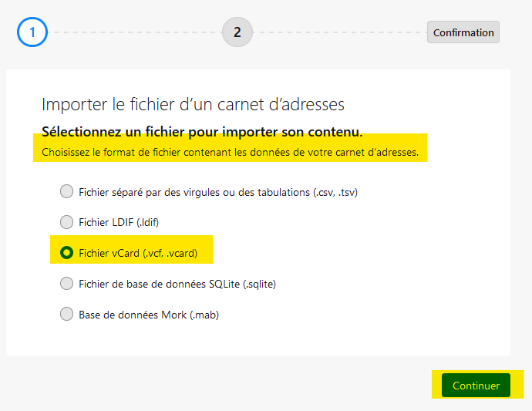
Task: Click the step 1 circle indicator
Action: coord(32,32)
